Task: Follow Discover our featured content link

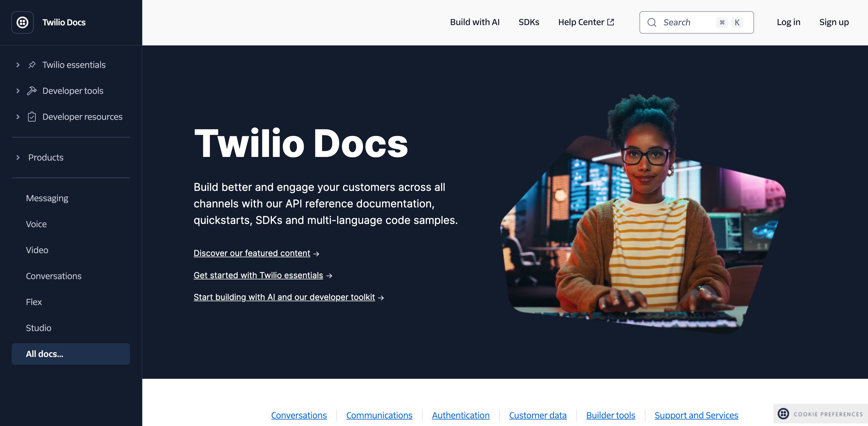Action: [x=252, y=253]
